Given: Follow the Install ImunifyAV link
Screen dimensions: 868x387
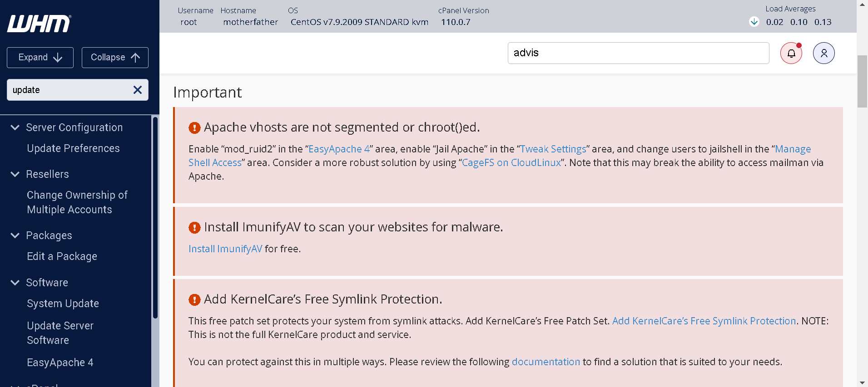Looking at the screenshot, I should coord(225,249).
